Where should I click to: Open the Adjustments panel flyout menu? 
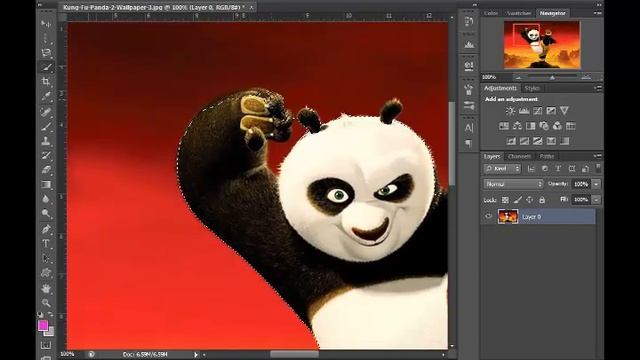(598, 88)
